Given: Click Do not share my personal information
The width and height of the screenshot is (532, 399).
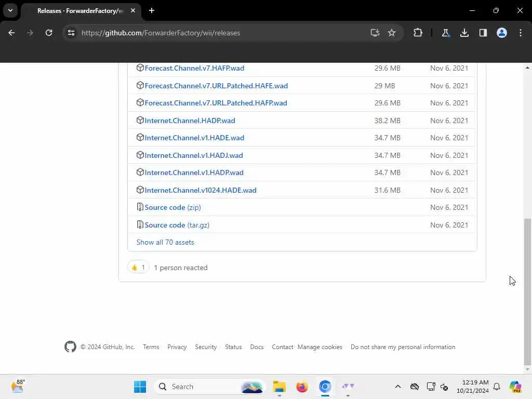Looking at the screenshot, I should (x=403, y=347).
